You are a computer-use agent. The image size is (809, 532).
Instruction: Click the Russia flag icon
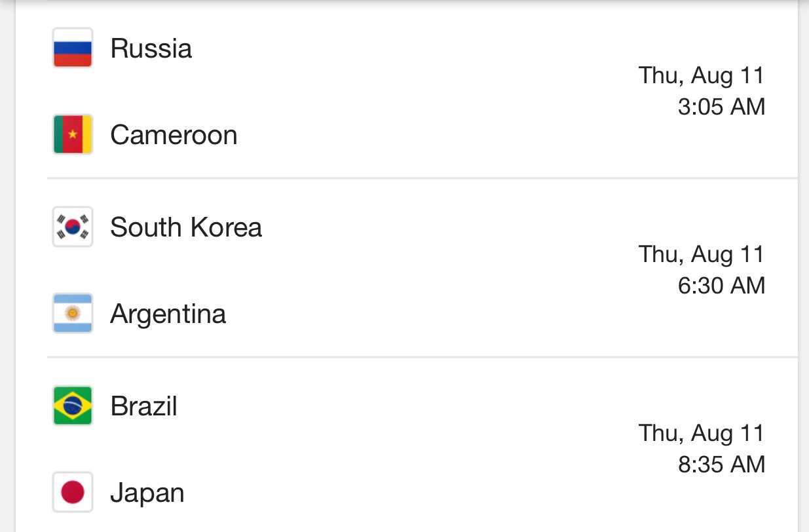73,48
